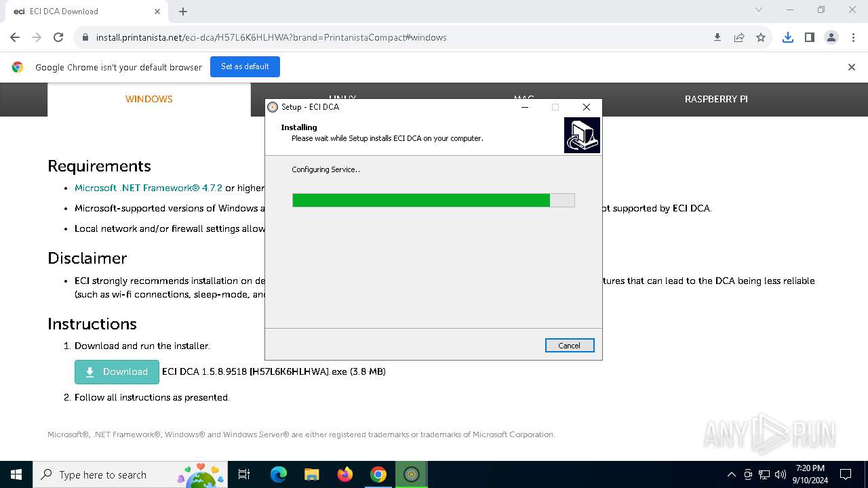The width and height of the screenshot is (868, 488).
Task: Reload the page with refresh icon
Action: 58,37
